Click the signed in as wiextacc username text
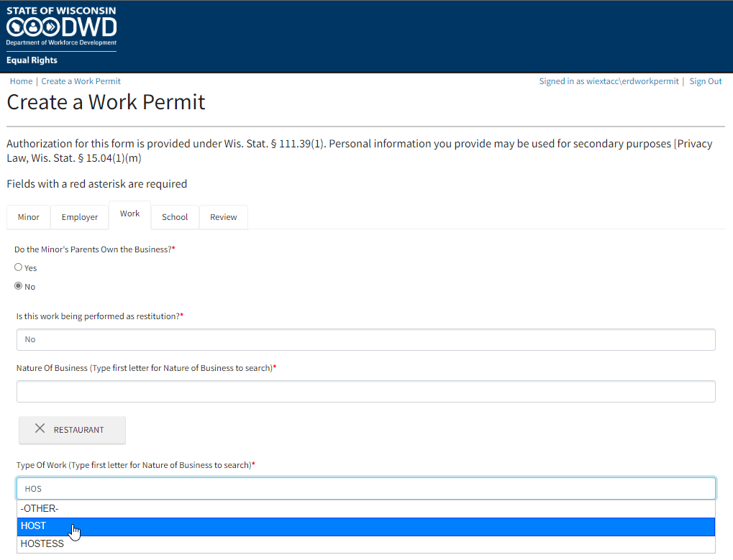This screenshot has height=560, width=733. pyautogui.click(x=608, y=81)
